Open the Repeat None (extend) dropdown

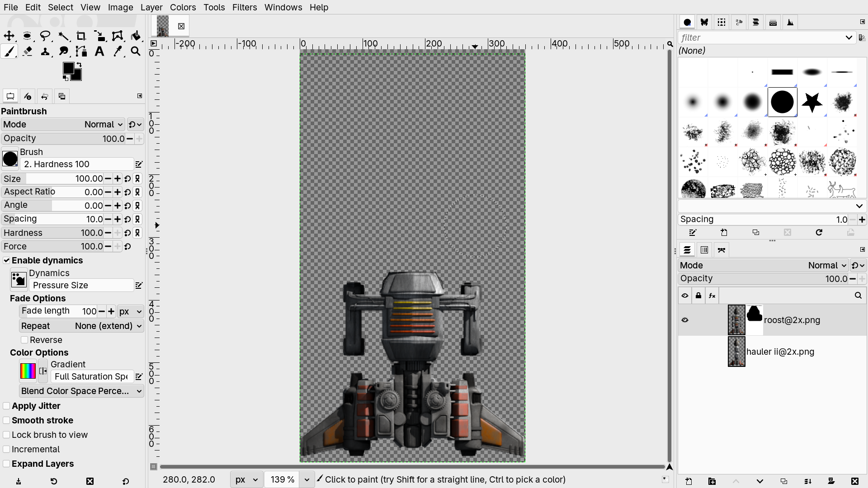pos(81,326)
